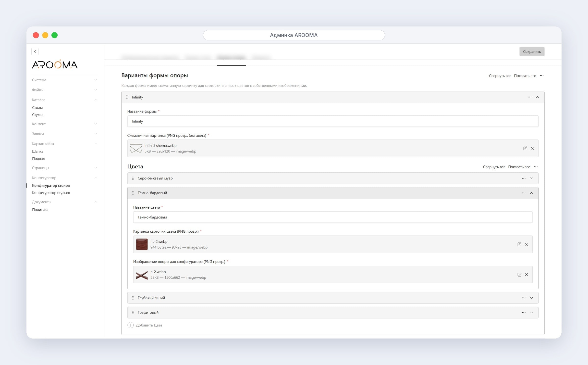The height and width of the screenshot is (365, 588).
Task: Collapse the Infinity block
Action: tap(537, 97)
